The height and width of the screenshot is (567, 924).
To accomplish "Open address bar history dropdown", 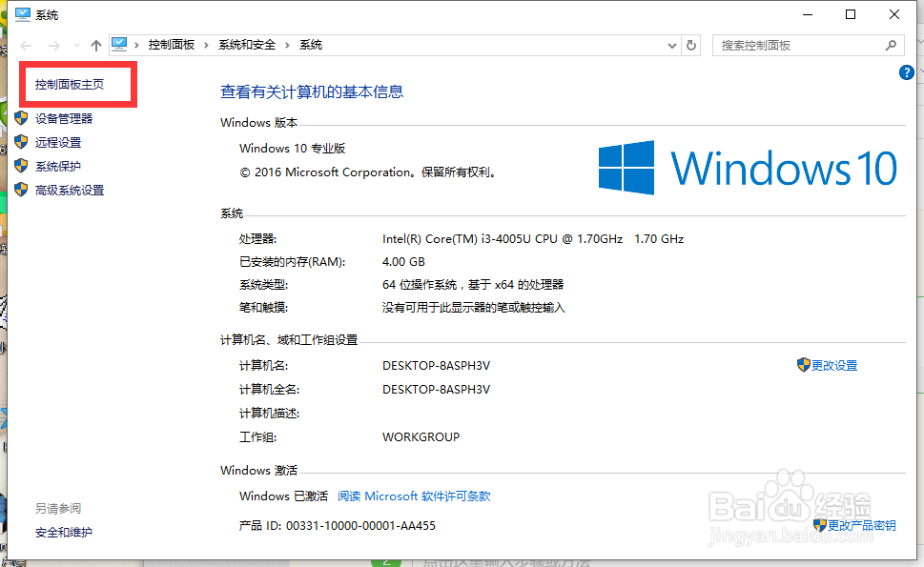I will pyautogui.click(x=671, y=46).
